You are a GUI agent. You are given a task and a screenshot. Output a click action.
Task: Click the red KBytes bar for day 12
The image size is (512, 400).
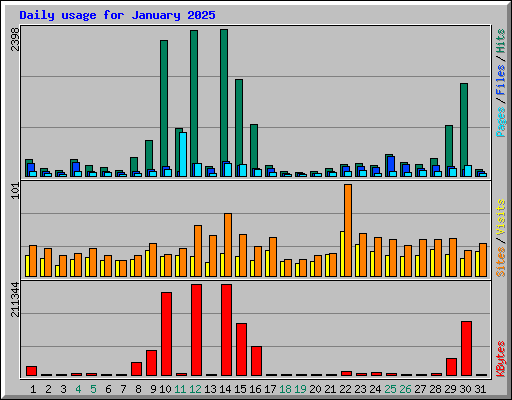(196, 330)
